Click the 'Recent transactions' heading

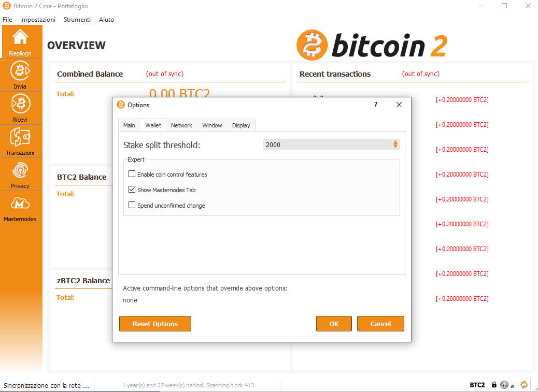[335, 74]
